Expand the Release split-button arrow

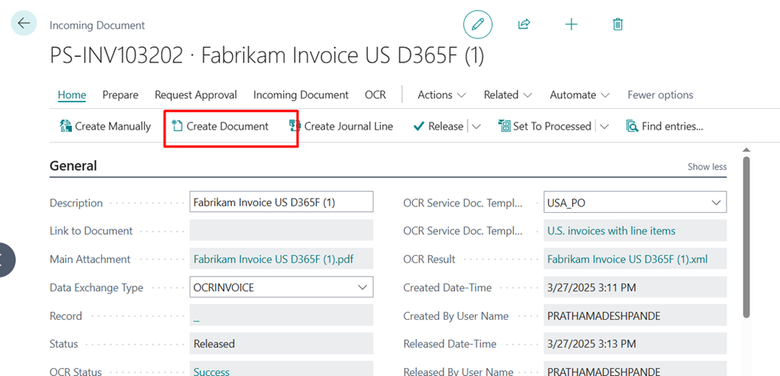[x=476, y=127]
